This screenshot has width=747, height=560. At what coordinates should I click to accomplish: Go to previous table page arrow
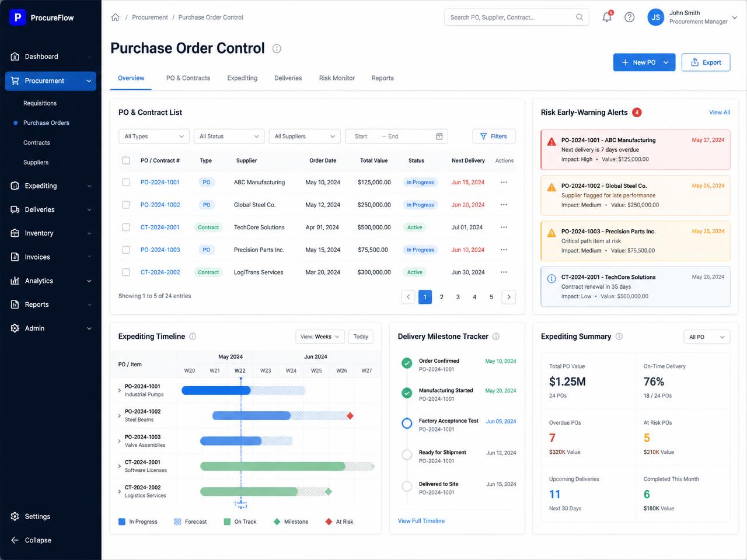click(409, 297)
